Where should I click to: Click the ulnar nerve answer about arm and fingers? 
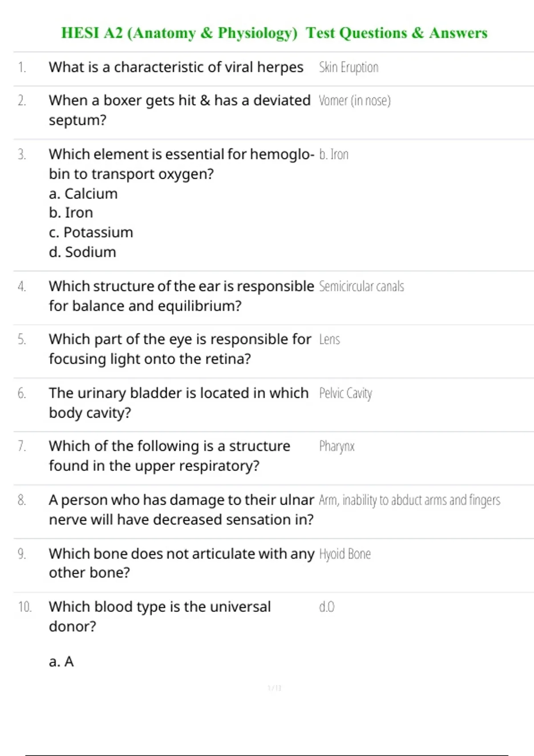pos(409,500)
